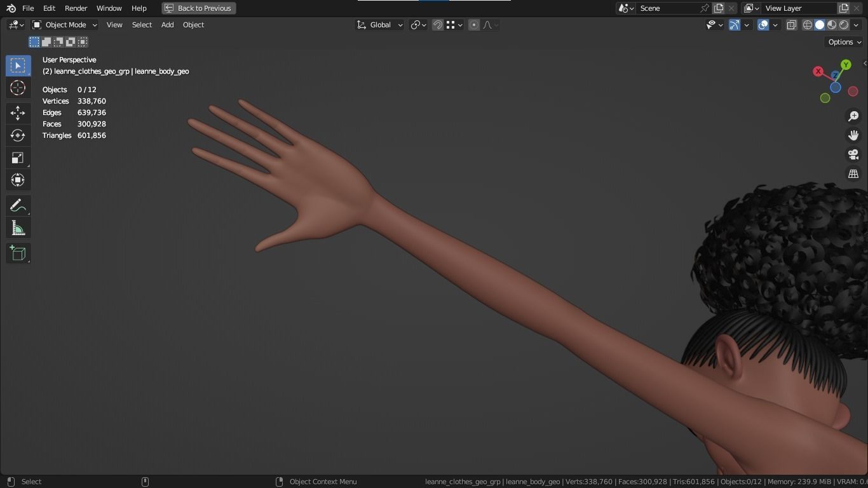Open the Options dropdown
Screen dimensions: 868x488
844,42
